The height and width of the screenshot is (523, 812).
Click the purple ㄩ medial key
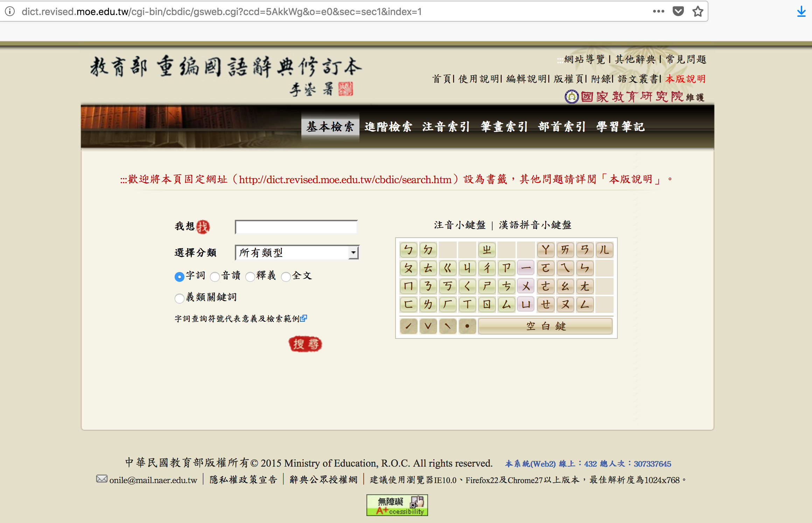click(x=526, y=305)
